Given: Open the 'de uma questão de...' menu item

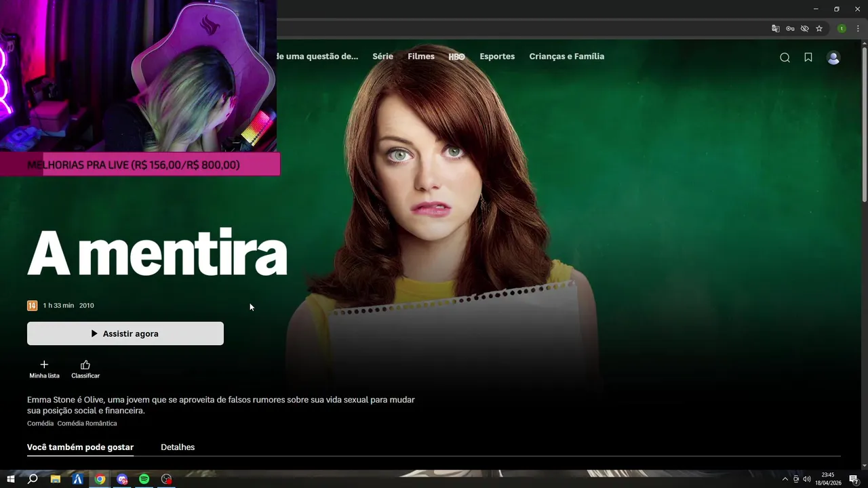Looking at the screenshot, I should [x=317, y=56].
